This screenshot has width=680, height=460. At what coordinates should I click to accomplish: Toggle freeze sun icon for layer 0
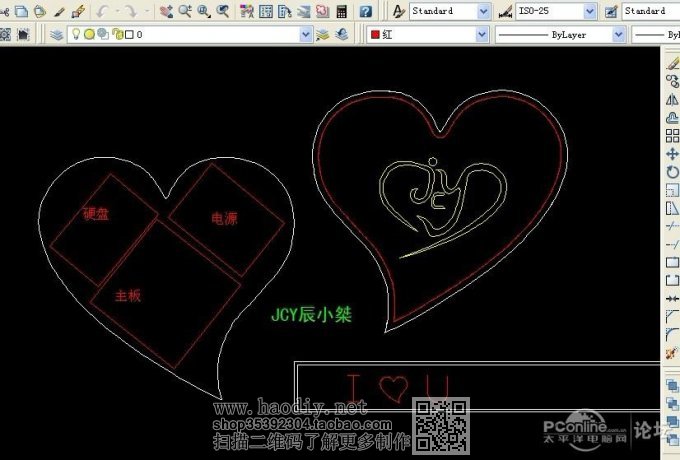point(89,34)
